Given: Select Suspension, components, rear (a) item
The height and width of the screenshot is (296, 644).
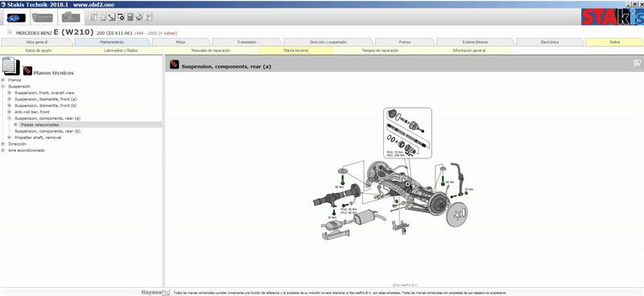Looking at the screenshot, I should click(47, 118).
